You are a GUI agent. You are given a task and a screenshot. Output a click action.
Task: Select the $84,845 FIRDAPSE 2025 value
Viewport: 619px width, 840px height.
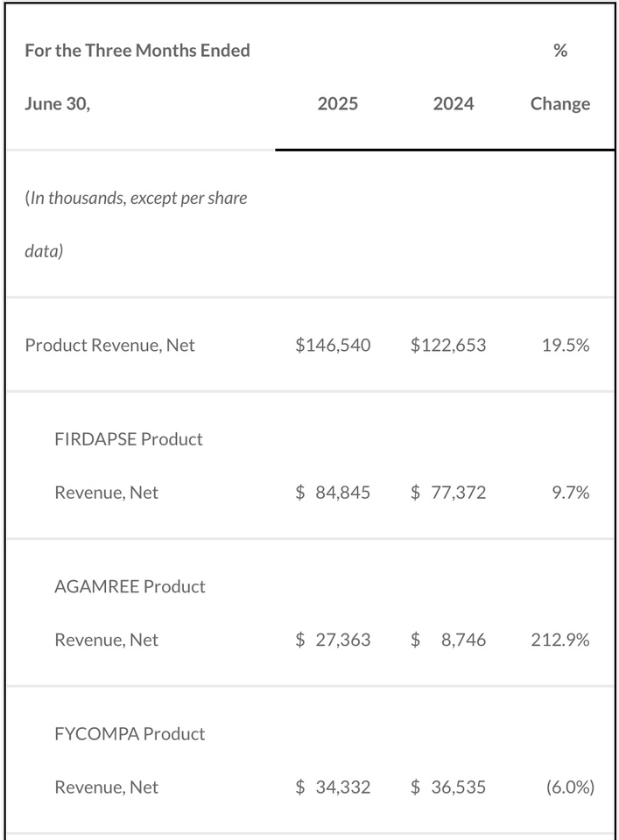click(333, 493)
